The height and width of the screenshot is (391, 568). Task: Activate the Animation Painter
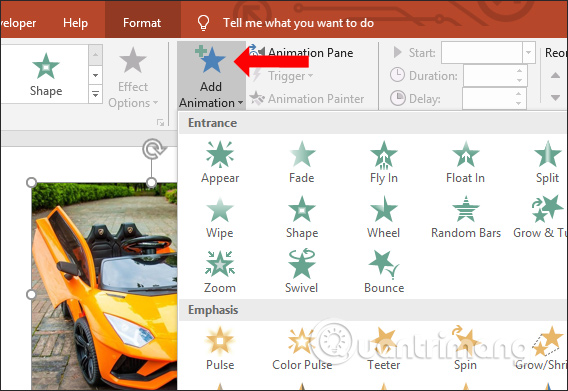[x=307, y=99]
